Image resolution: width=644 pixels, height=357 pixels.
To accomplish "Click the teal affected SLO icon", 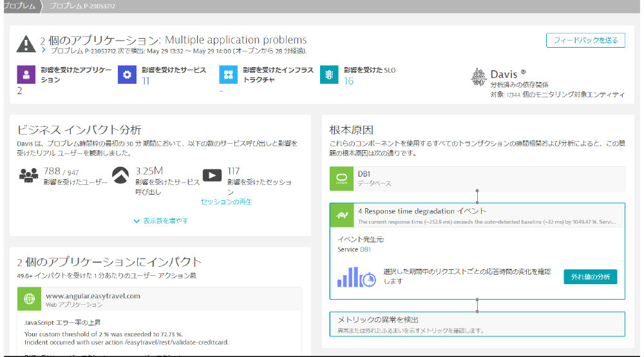I will tap(329, 74).
